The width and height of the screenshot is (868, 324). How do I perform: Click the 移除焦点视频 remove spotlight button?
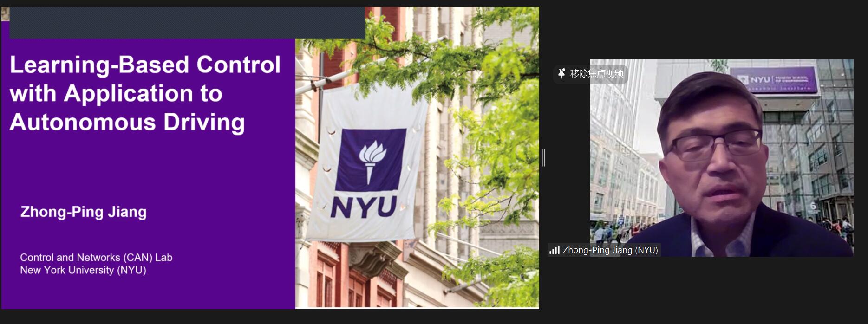pyautogui.click(x=590, y=74)
